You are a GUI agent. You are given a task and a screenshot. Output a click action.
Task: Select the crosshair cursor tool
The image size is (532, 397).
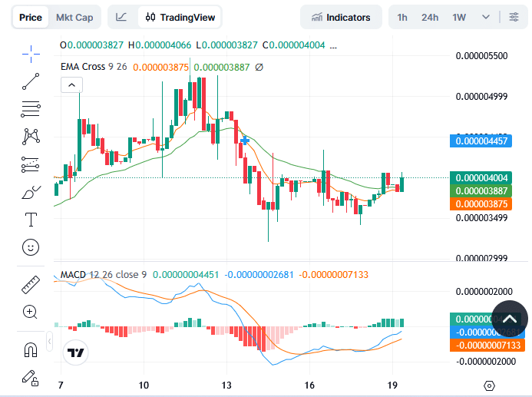pos(31,53)
